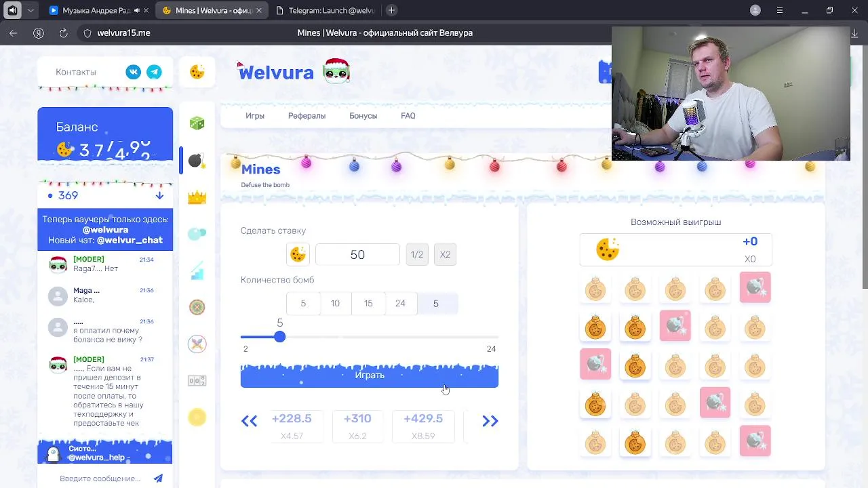Image resolution: width=868 pixels, height=488 pixels.
Task: Halve the bet with 1/2 button
Action: [x=417, y=254]
